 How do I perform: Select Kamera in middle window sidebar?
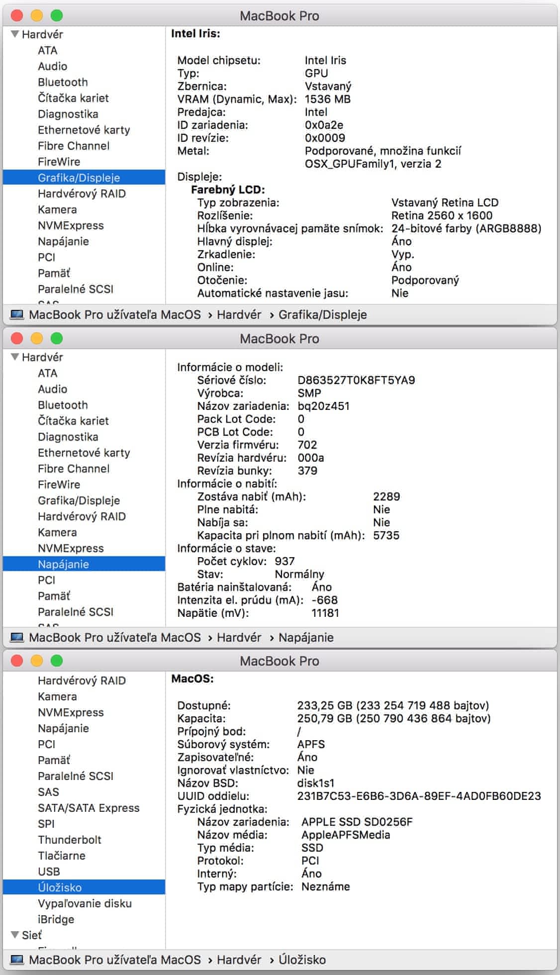pyautogui.click(x=57, y=532)
